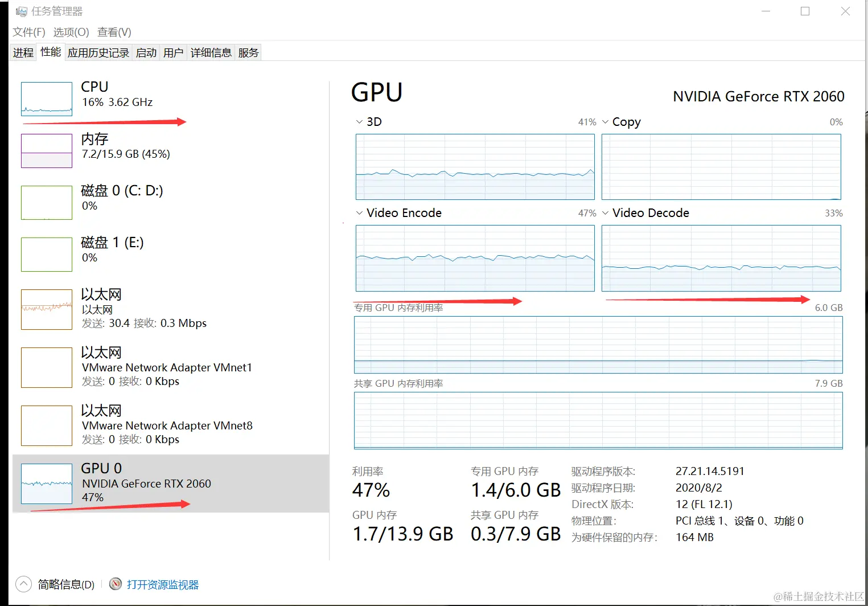Switch to the 启动 (Startup) tab

click(x=146, y=52)
